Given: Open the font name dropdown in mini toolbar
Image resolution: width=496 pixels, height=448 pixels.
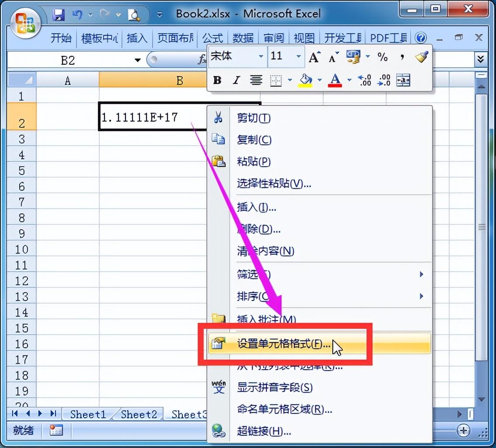Looking at the screenshot, I should click(x=260, y=56).
